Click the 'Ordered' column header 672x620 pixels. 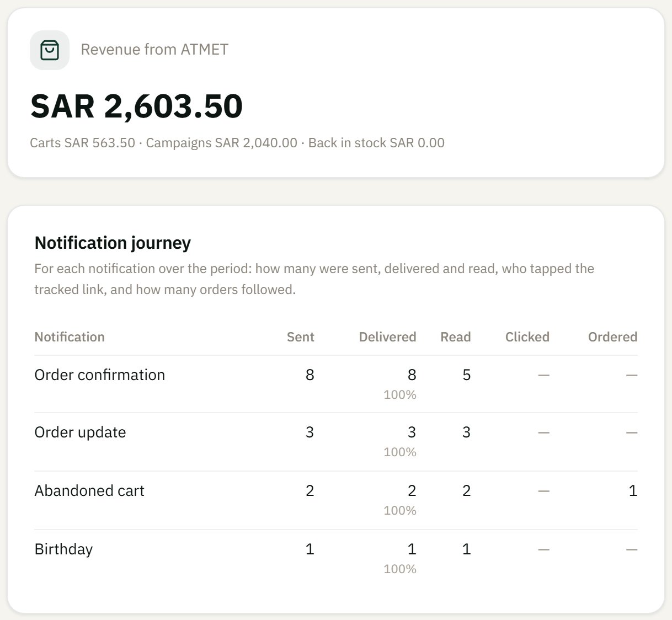[x=613, y=337]
